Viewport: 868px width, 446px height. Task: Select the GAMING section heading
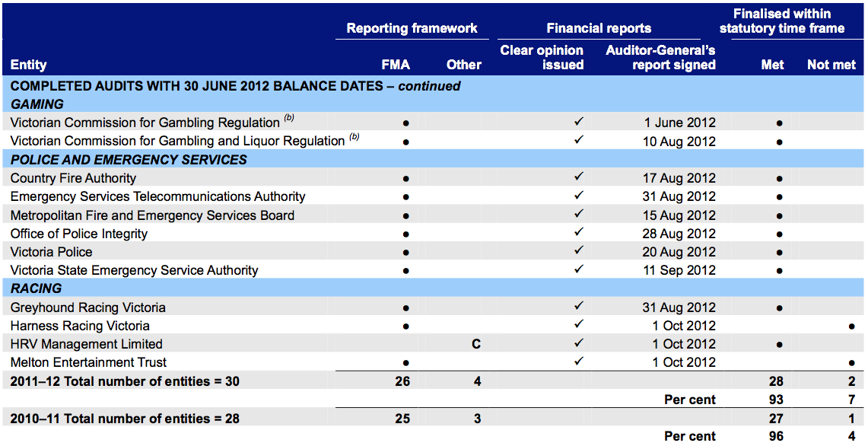click(x=37, y=104)
